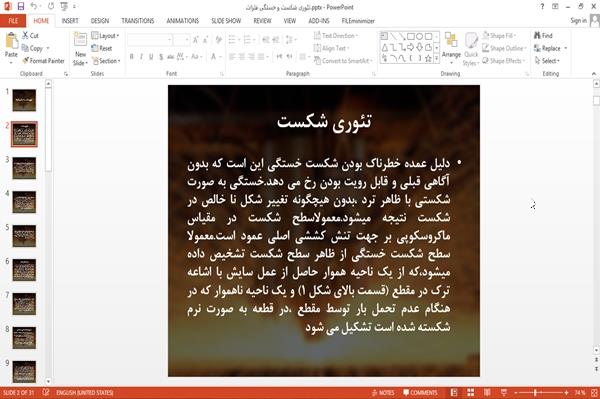Open the SLIDE SHOW tab

point(226,21)
